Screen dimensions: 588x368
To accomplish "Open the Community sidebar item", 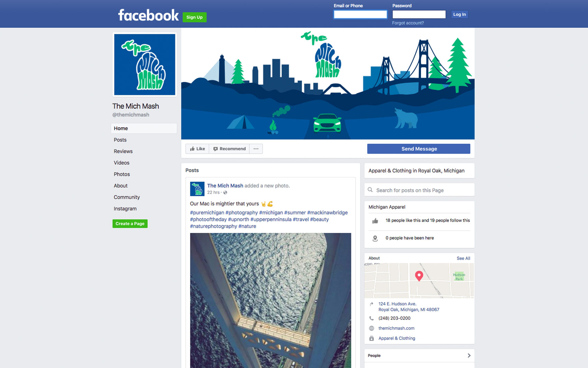I will [127, 197].
